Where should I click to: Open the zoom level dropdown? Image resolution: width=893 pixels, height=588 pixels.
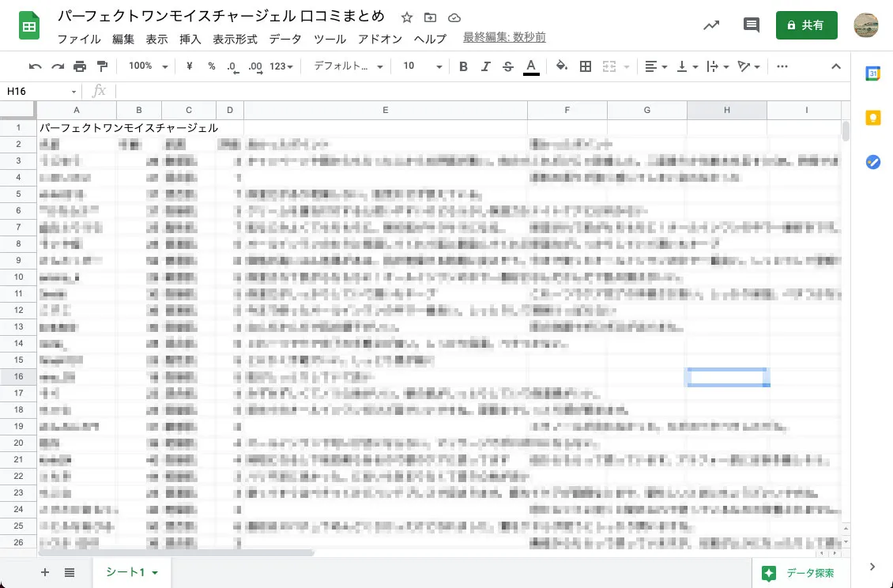point(147,66)
